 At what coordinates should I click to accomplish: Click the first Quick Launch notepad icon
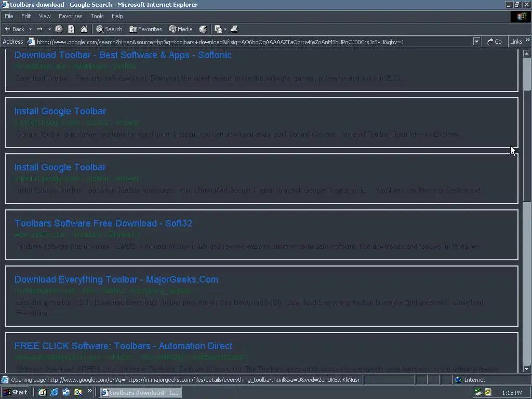click(x=43, y=393)
